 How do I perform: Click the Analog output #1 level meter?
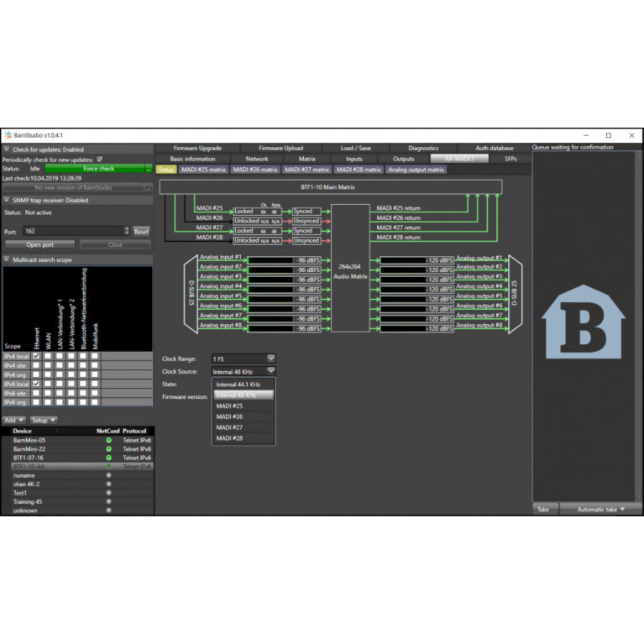click(416, 260)
